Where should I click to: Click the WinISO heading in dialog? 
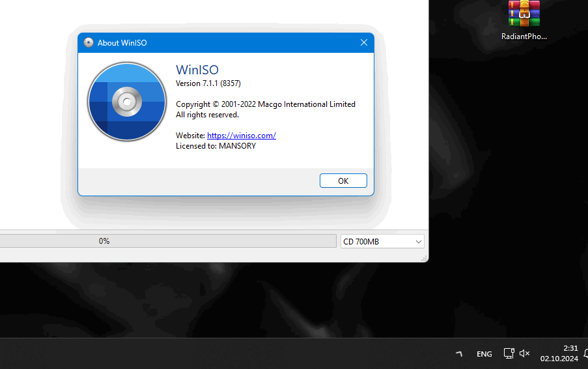pos(197,70)
